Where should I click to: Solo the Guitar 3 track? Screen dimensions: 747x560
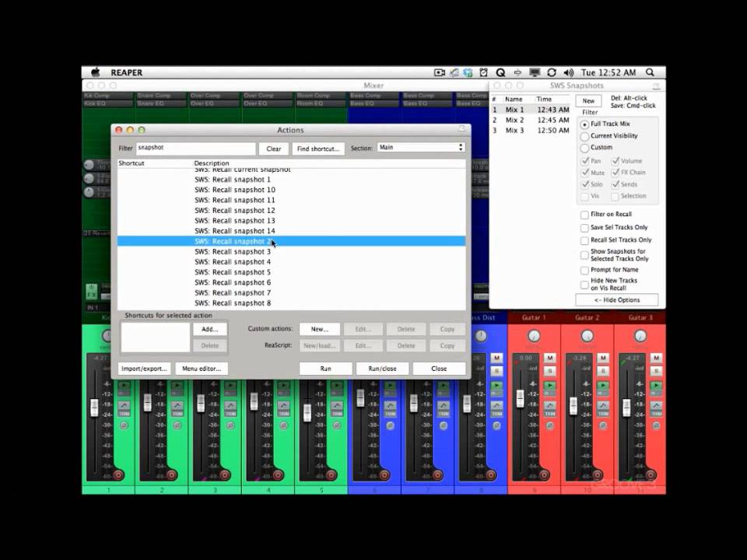pos(657,370)
